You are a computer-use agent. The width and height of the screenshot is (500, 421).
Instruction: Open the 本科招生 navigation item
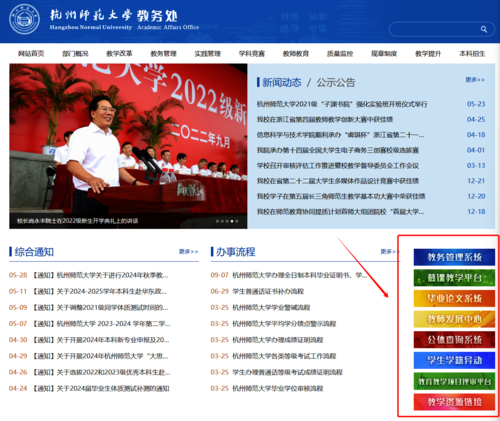(472, 53)
